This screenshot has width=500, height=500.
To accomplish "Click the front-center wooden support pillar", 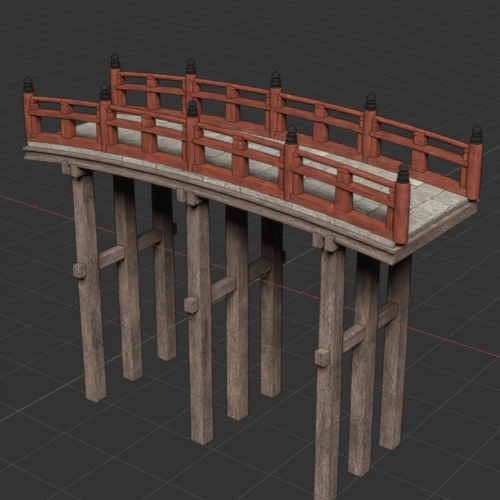I will (x=199, y=320).
